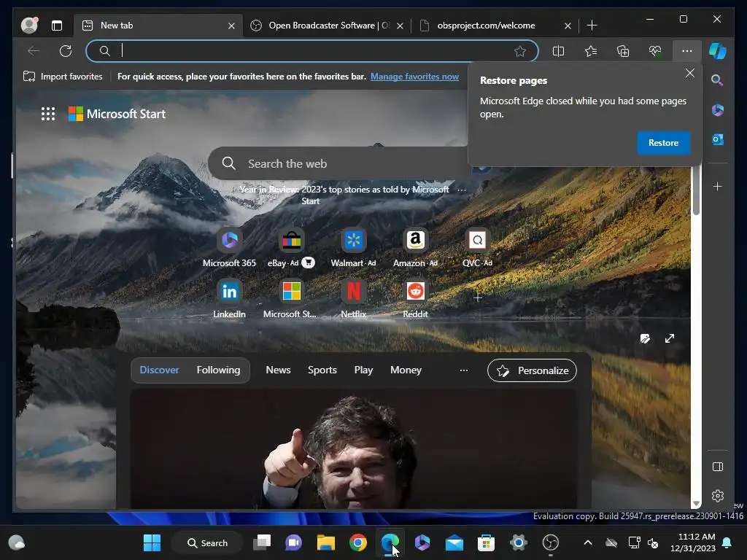Open the Windows Start menu
The width and height of the screenshot is (747, 560).
pos(152,542)
